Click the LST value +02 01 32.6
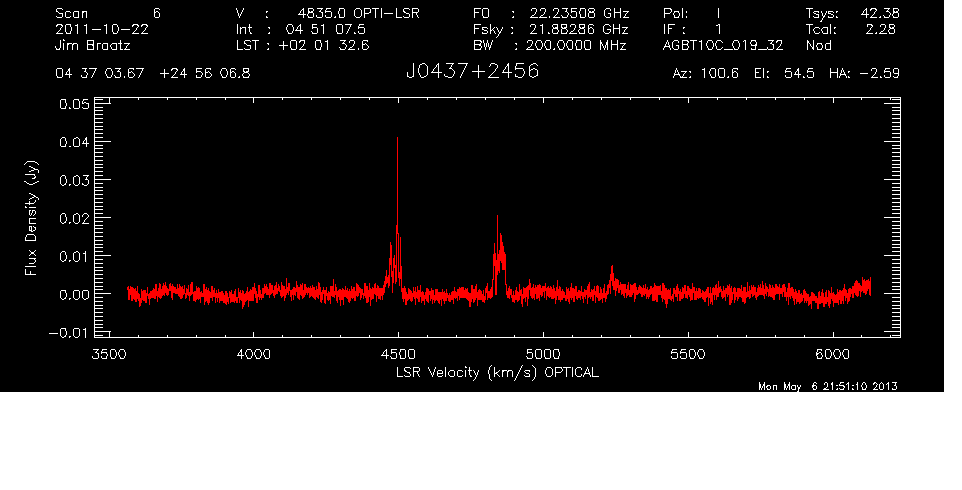 [324, 45]
